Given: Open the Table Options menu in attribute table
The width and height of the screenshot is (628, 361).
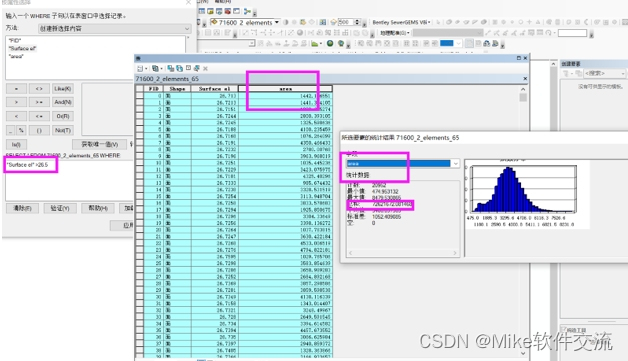Looking at the screenshot, I should point(141,69).
